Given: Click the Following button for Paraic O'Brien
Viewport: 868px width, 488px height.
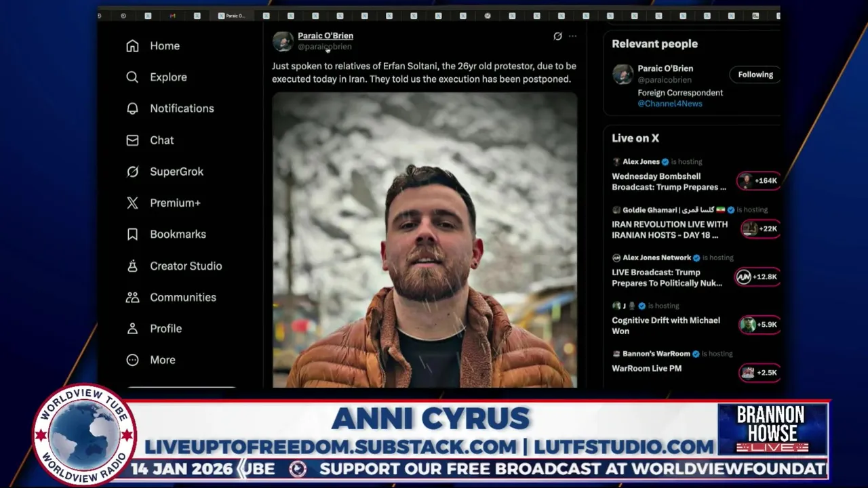Looking at the screenshot, I should 755,75.
